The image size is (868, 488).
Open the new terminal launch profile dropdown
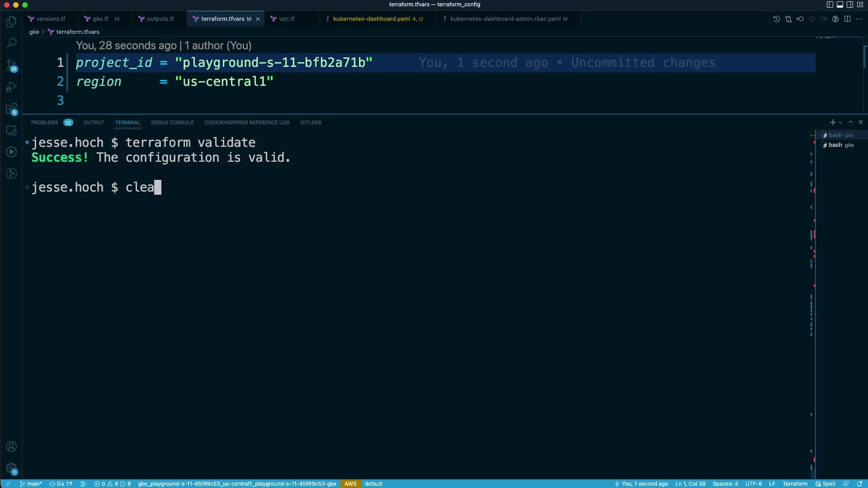pos(840,122)
